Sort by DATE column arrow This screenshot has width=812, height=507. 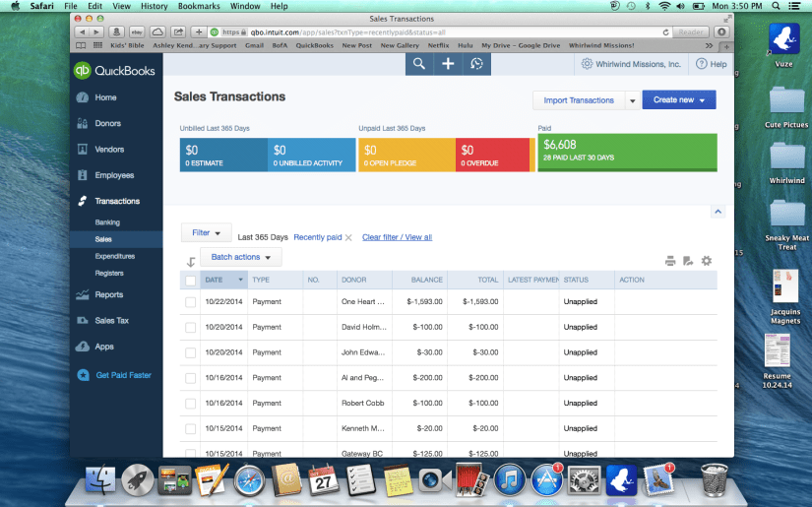pyautogui.click(x=240, y=280)
